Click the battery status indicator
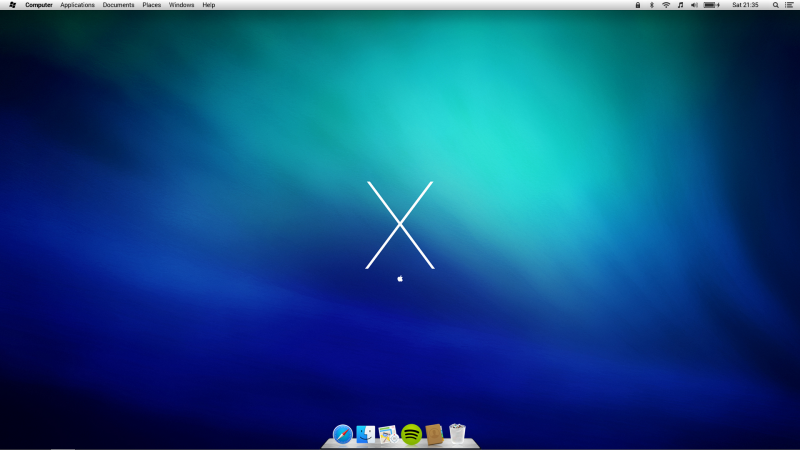The width and height of the screenshot is (800, 450). (712, 5)
